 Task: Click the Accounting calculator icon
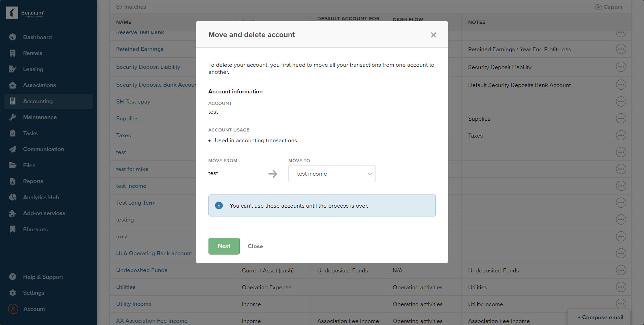pos(13,101)
